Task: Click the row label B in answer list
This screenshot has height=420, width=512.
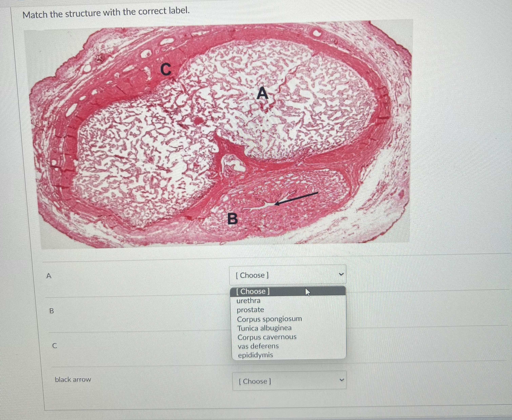Action: [52, 311]
